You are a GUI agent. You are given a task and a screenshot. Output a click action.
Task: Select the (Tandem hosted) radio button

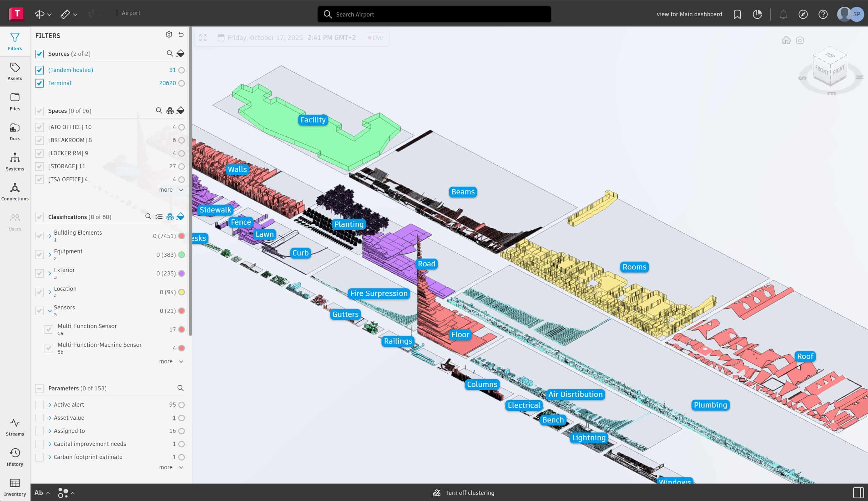pos(181,70)
